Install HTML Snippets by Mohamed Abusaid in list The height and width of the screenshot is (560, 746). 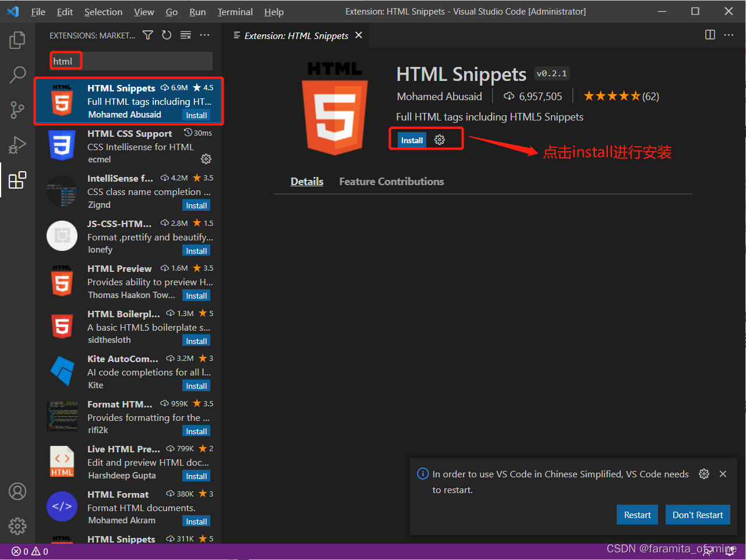pos(196,115)
